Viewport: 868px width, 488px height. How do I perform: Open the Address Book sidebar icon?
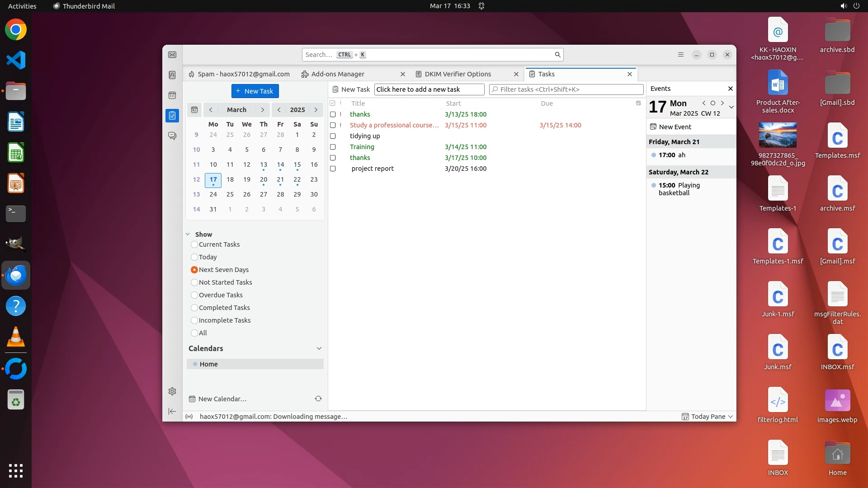172,75
